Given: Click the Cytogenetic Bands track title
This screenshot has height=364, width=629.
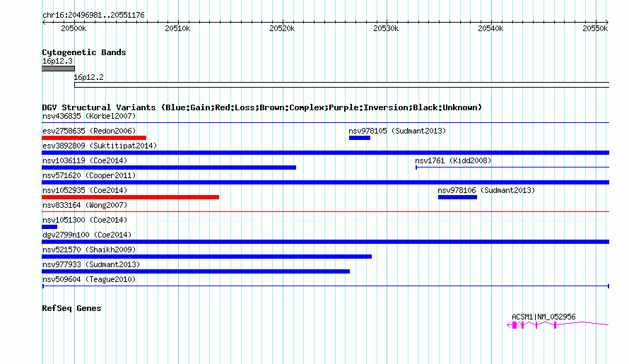Looking at the screenshot, I should point(84,52).
